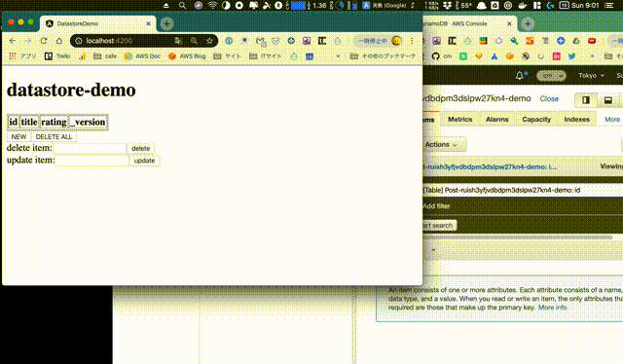Open Trello bookmark
This screenshot has height=364, width=623.
tap(57, 56)
